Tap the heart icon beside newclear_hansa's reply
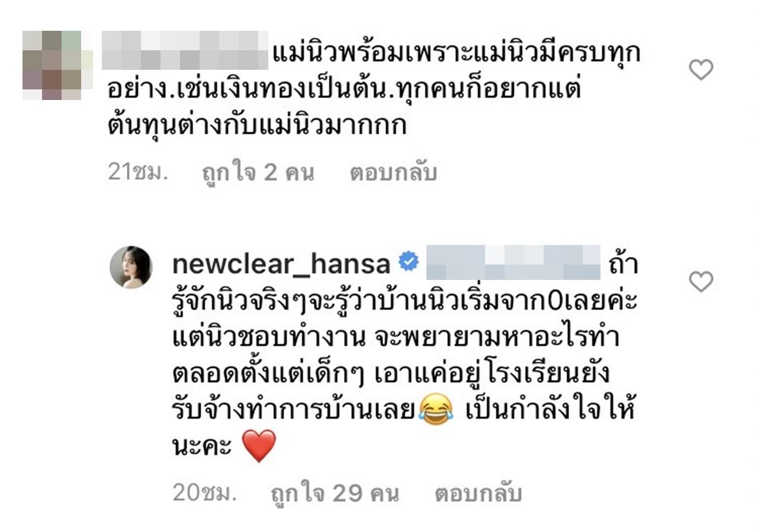The height and width of the screenshot is (532, 758). [x=701, y=282]
